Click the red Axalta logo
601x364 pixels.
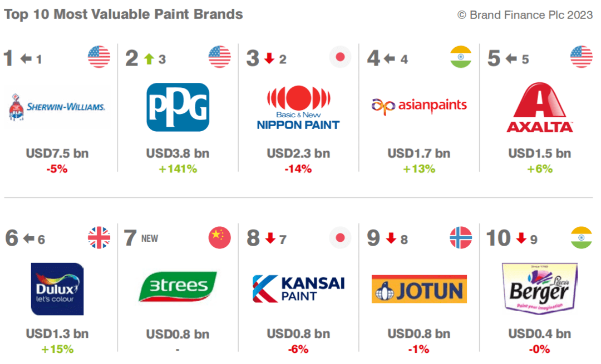click(540, 108)
